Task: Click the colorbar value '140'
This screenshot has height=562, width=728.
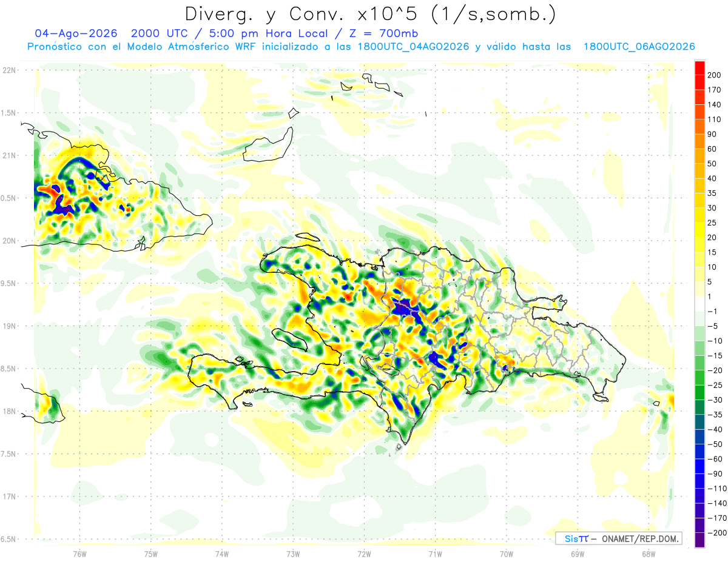Action: point(714,104)
